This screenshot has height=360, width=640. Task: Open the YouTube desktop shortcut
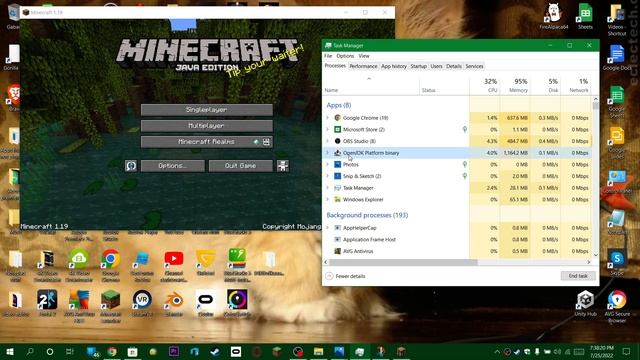(x=174, y=265)
